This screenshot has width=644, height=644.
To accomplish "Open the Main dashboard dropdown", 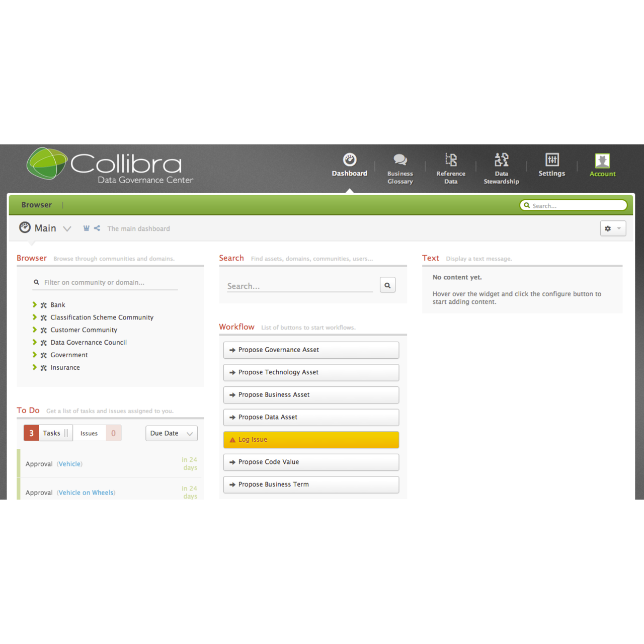I will click(x=67, y=228).
